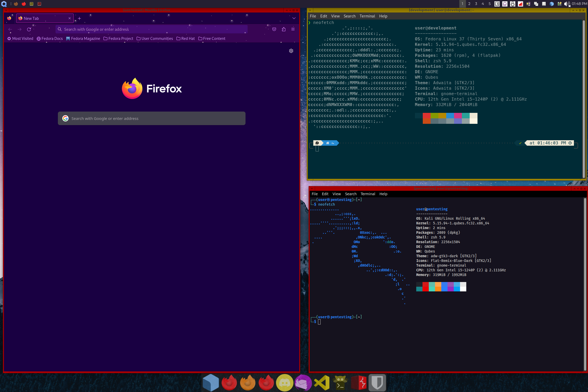The height and width of the screenshot is (392, 588).
Task: Save the page to Pocket in Firefox toolbar
Action: [x=274, y=29]
